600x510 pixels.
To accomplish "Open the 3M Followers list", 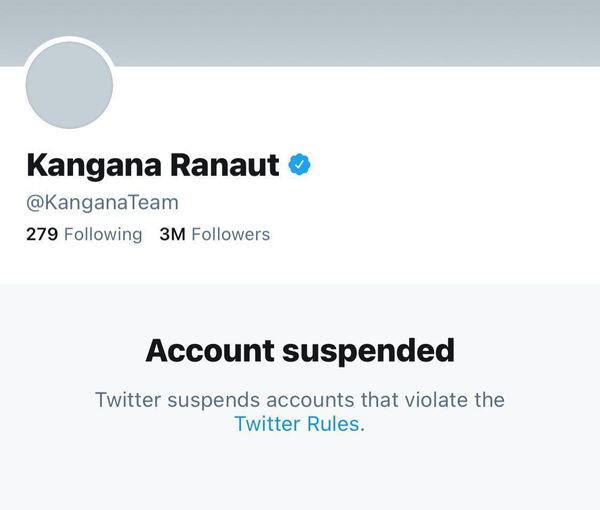I will pos(215,234).
